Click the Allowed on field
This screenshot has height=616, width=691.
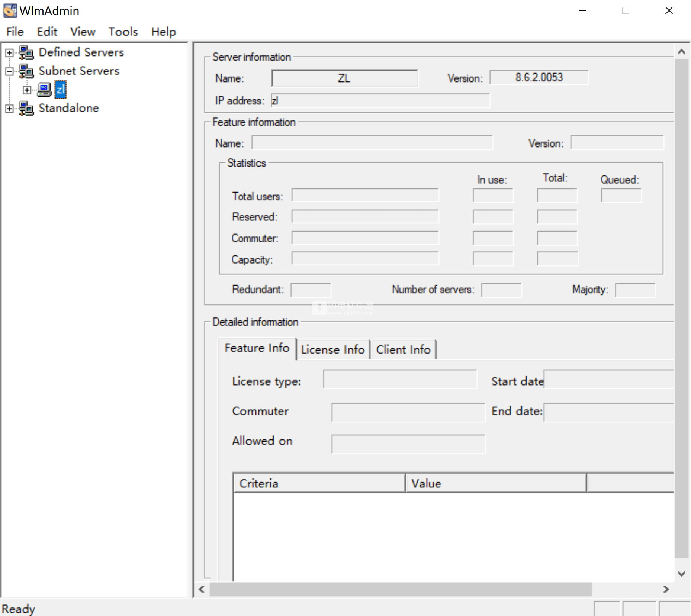pyautogui.click(x=408, y=444)
